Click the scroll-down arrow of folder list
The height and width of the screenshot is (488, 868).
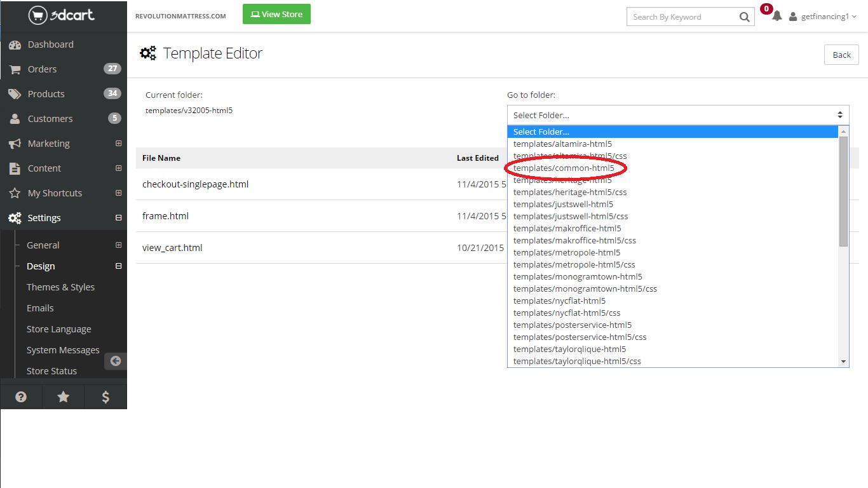[x=844, y=362]
